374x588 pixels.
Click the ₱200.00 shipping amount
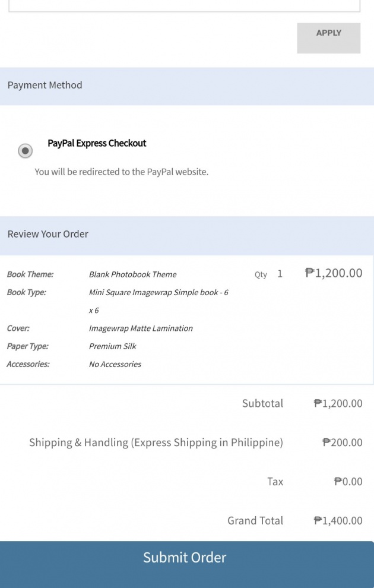point(342,442)
